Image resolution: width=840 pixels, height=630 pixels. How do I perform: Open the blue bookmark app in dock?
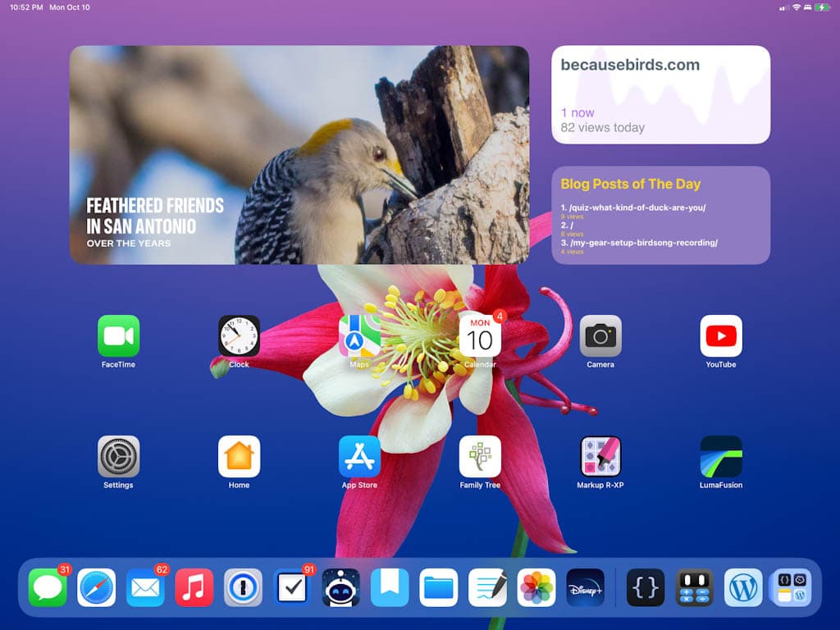[x=390, y=587]
